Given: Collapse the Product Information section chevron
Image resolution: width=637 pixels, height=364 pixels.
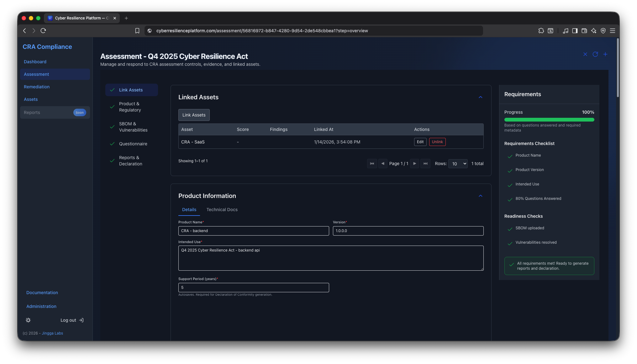Looking at the screenshot, I should [x=481, y=196].
